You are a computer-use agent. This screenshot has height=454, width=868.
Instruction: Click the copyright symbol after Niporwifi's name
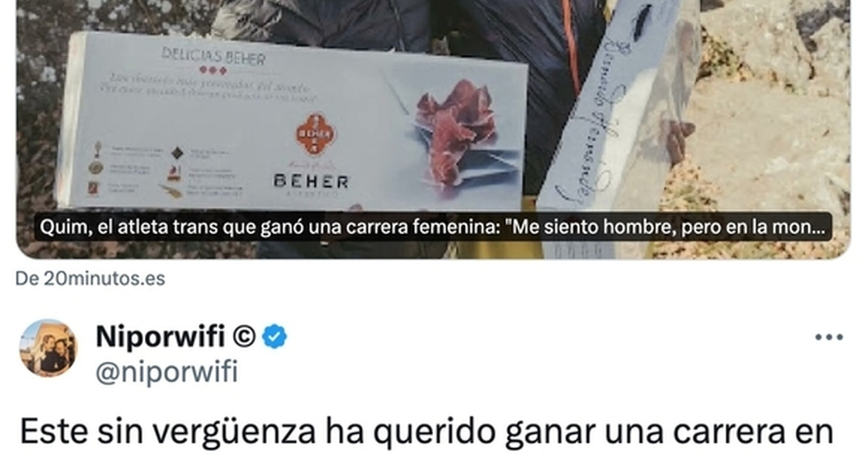(x=244, y=337)
